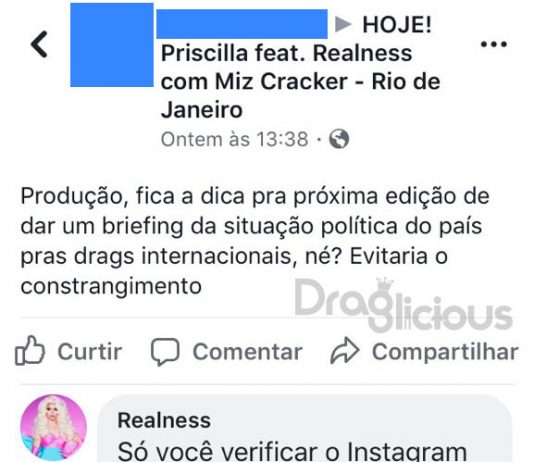
Task: Tap the back arrow chevron
Action: [x=39, y=44]
